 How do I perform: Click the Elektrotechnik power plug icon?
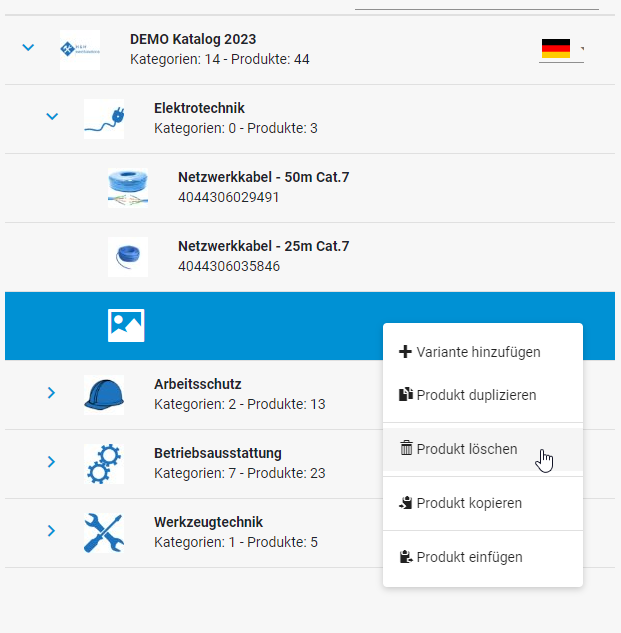tap(104, 119)
